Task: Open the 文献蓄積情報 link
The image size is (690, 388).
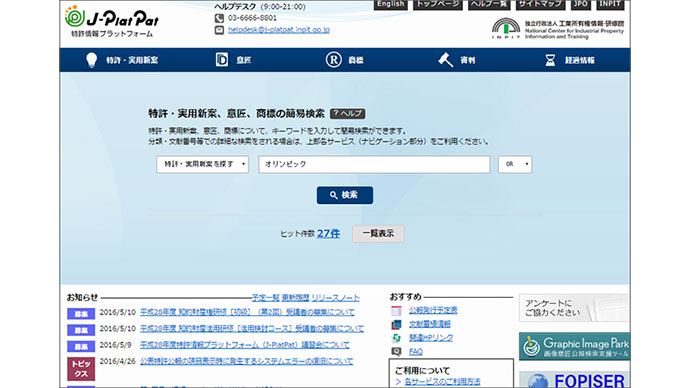Action: pos(430,324)
